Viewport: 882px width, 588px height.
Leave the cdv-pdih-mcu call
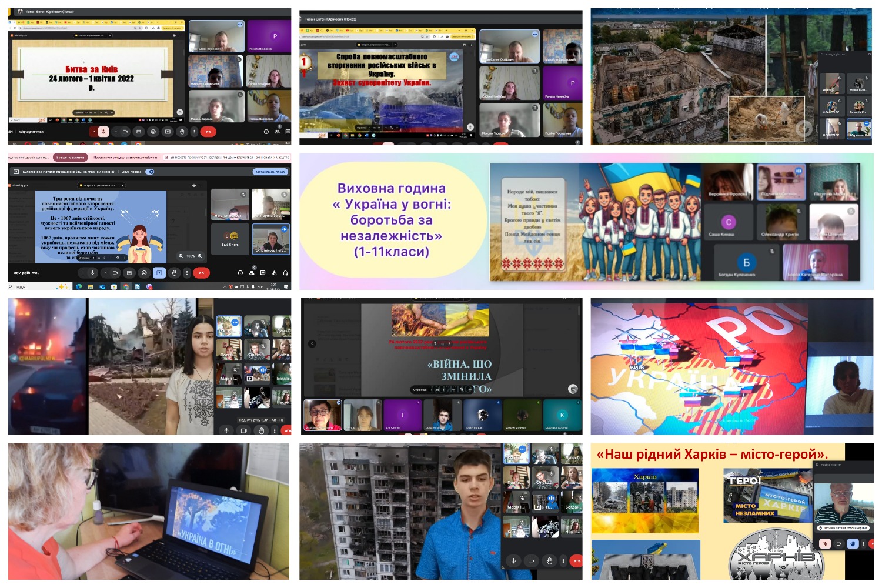click(202, 273)
